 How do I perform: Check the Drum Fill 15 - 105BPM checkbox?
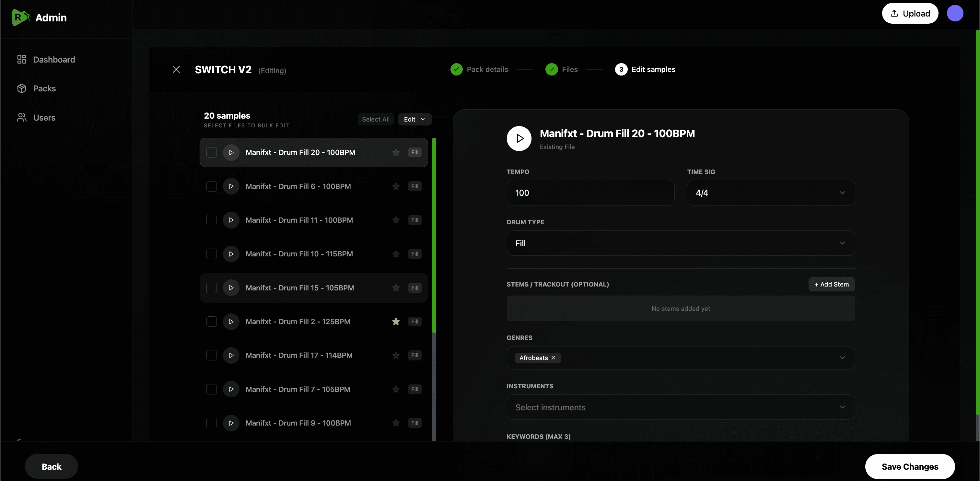(212, 288)
